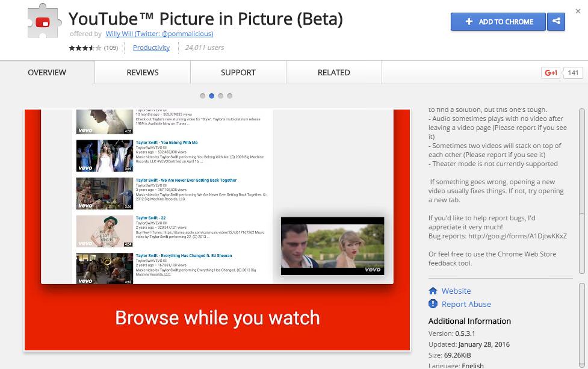
Task: Select the first screenshot carousel dot
Action: [202, 96]
